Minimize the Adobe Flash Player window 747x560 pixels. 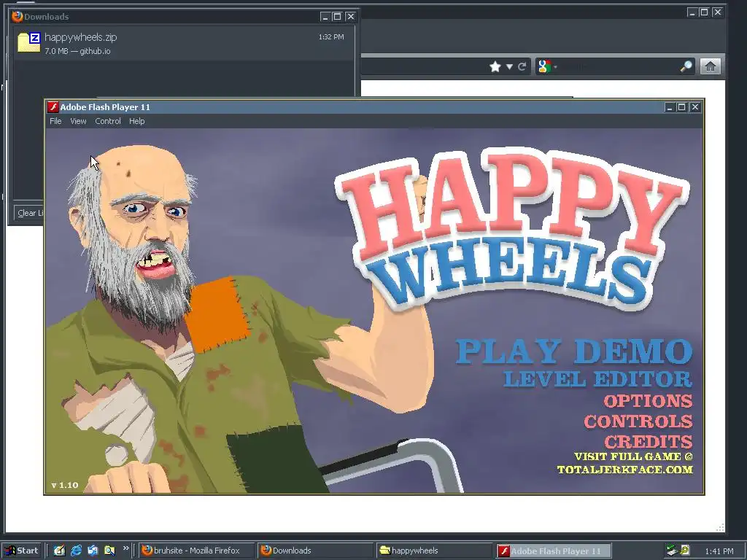(x=670, y=107)
